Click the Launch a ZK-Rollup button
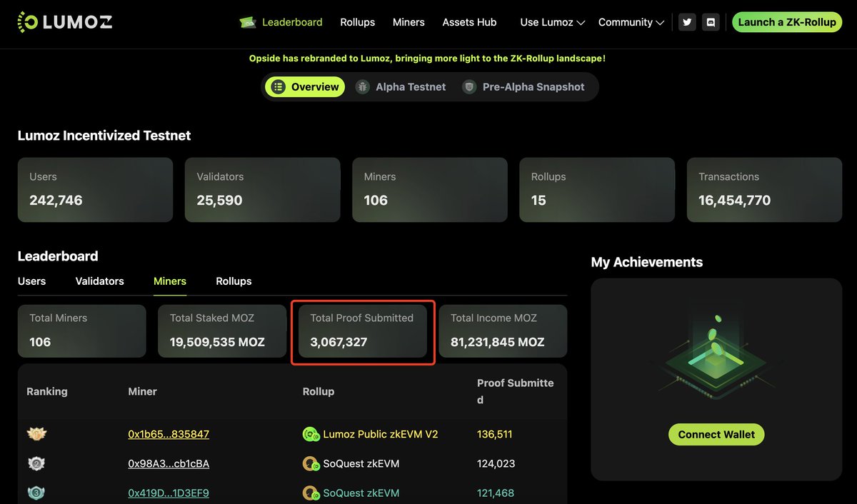This screenshot has width=857, height=504. pyautogui.click(x=787, y=22)
